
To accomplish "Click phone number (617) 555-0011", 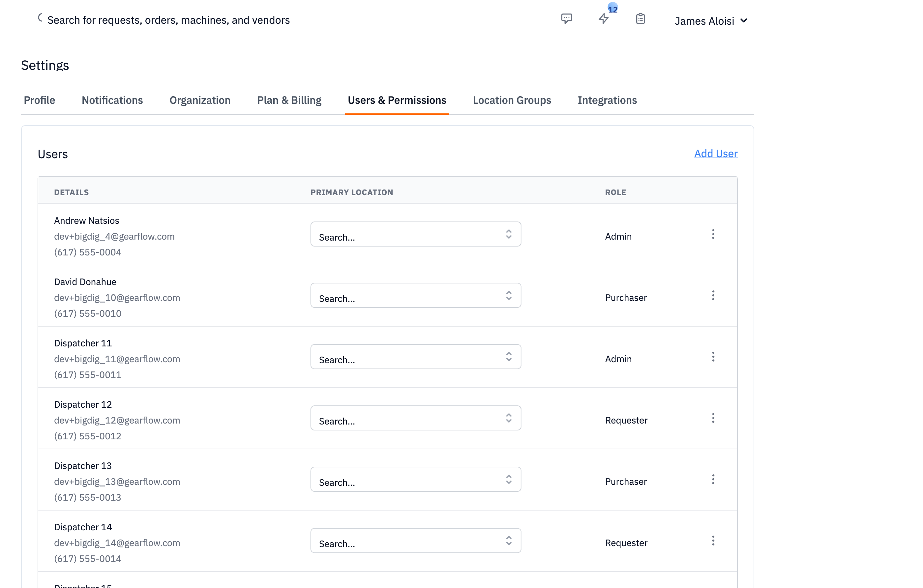I will click(x=88, y=375).
